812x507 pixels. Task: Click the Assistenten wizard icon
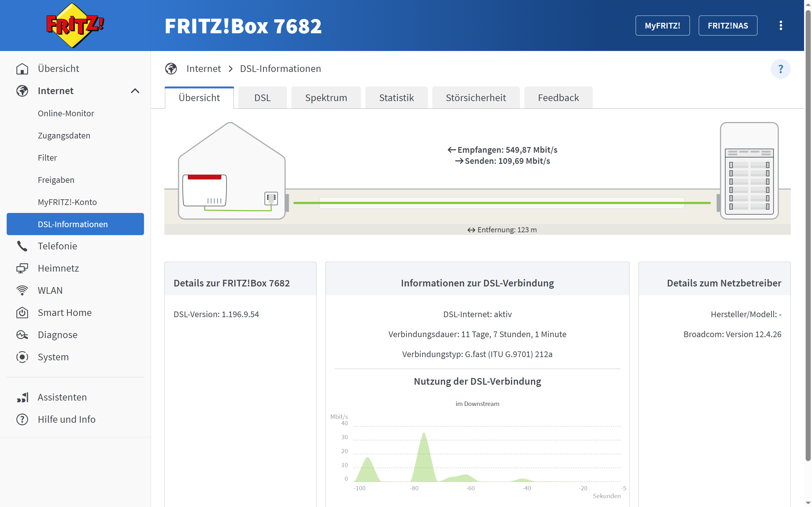(22, 397)
